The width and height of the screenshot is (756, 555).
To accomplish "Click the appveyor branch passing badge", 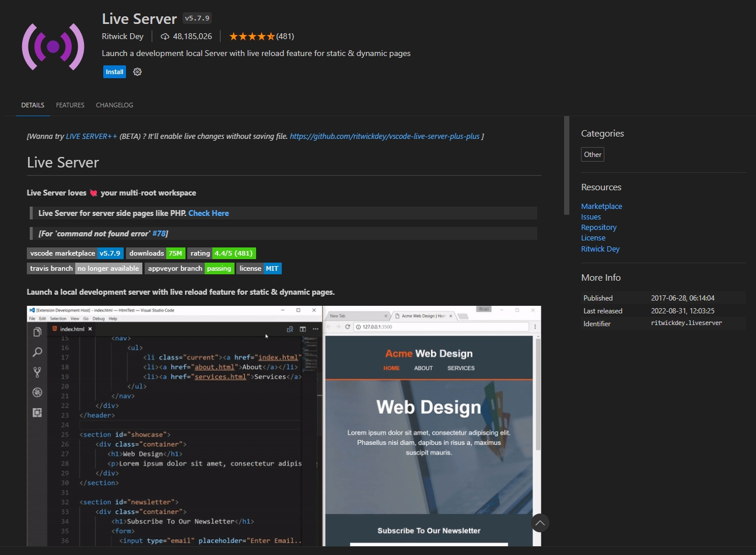I will click(190, 268).
